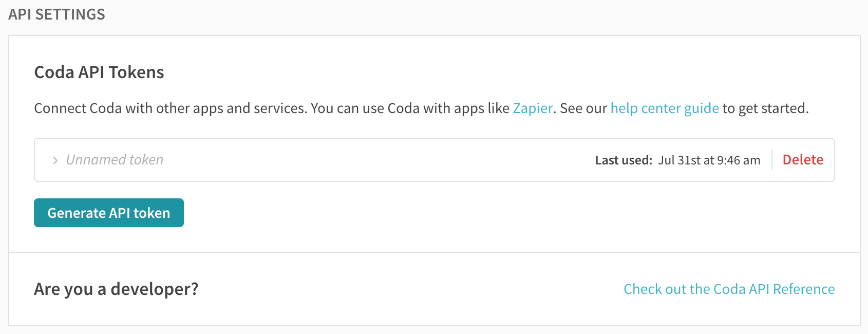Click blank space right of Generate API token
This screenshot has width=868, height=334.
[x=462, y=213]
